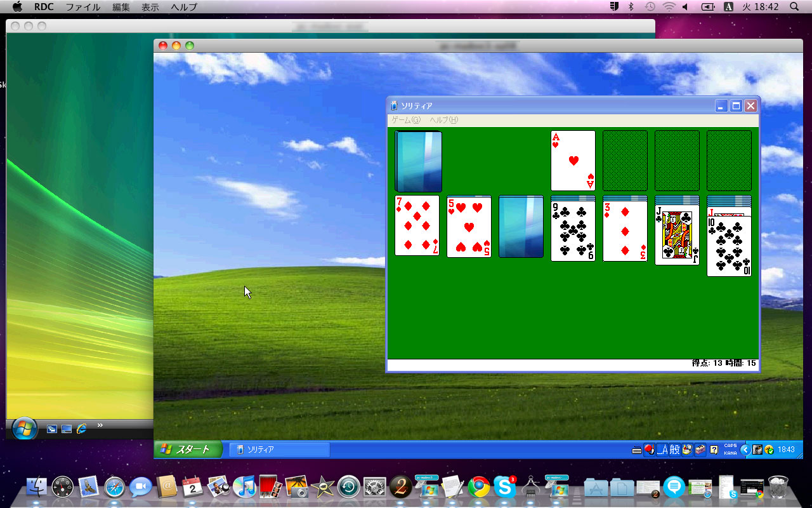The width and height of the screenshot is (812, 508).
Task: Click the keyboard icon in the XP language bar
Action: pyautogui.click(x=637, y=450)
